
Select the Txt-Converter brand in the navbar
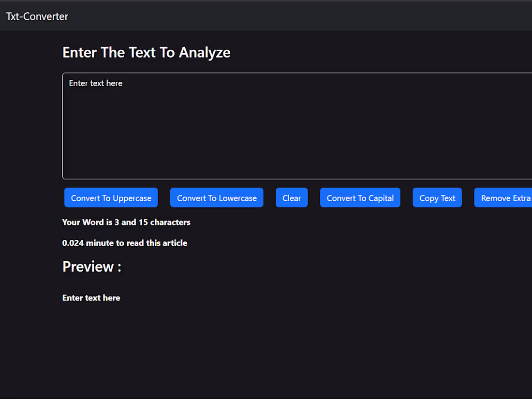[37, 16]
